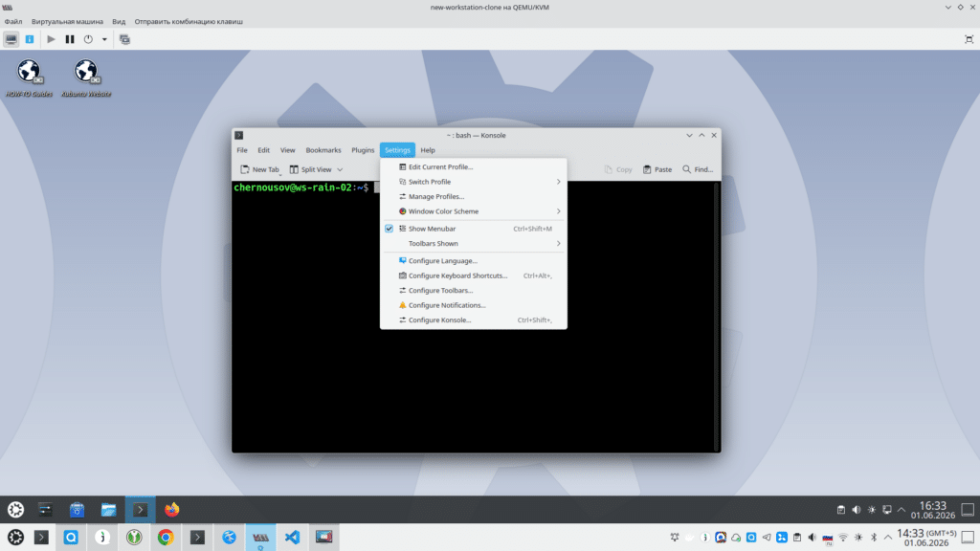The width and height of the screenshot is (980, 551).
Task: Open guest brightness tray icon
Action: [x=872, y=510]
